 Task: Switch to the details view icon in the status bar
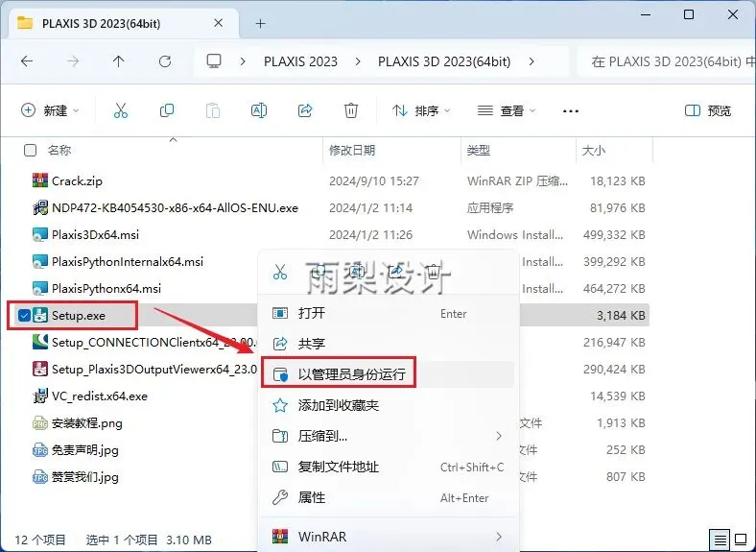tap(720, 539)
